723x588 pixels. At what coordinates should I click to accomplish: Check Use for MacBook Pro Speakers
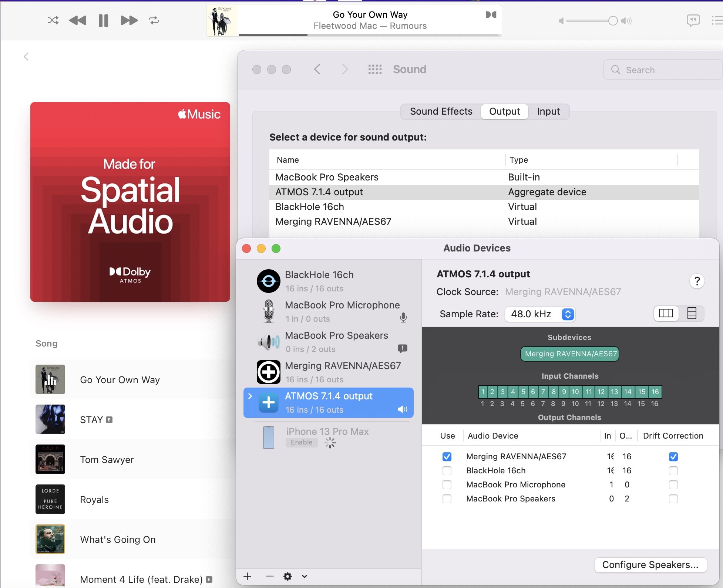pyautogui.click(x=447, y=499)
